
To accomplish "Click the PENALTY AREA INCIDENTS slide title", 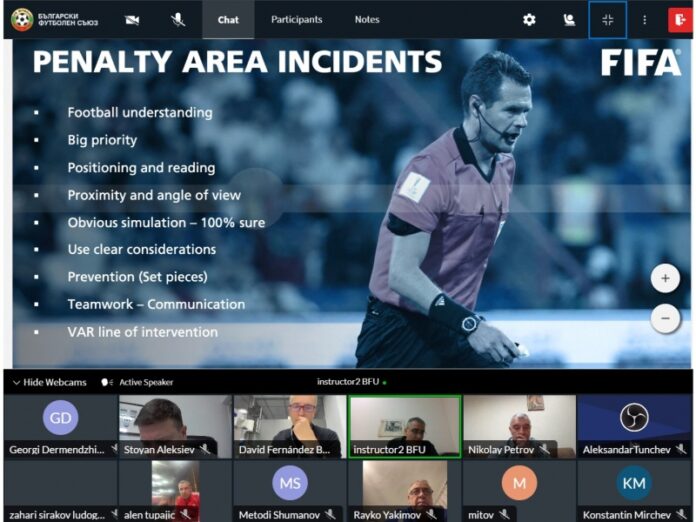I will pos(237,61).
